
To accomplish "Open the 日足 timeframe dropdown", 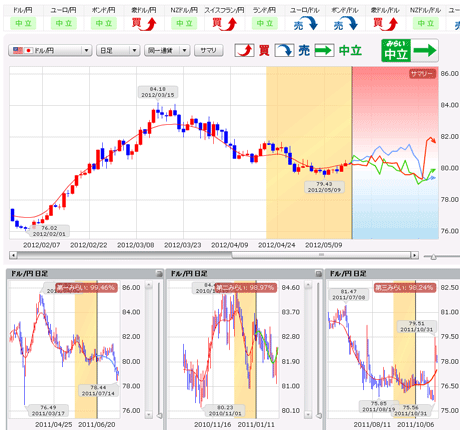I will point(118,50).
